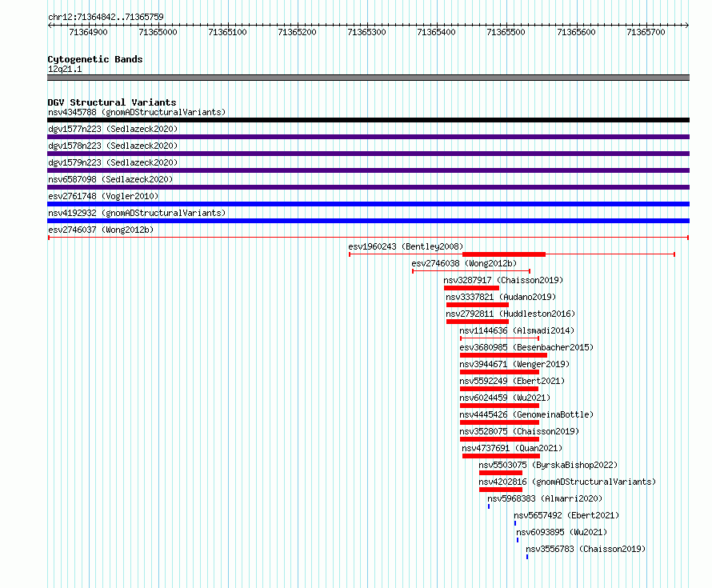Image resolution: width=712 pixels, height=588 pixels.
Task: Open variant nsv4192932 (gnomADStructuralVariants) label
Action: 137,213
